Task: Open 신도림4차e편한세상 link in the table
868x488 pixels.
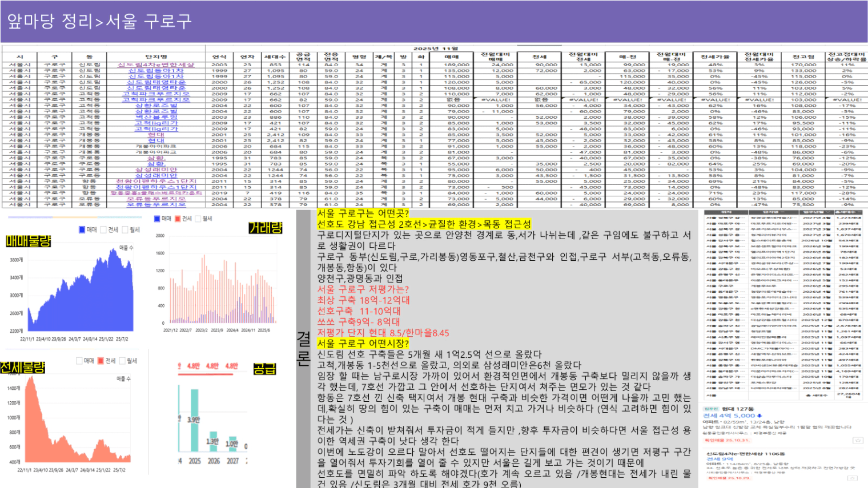Action: tap(156, 64)
